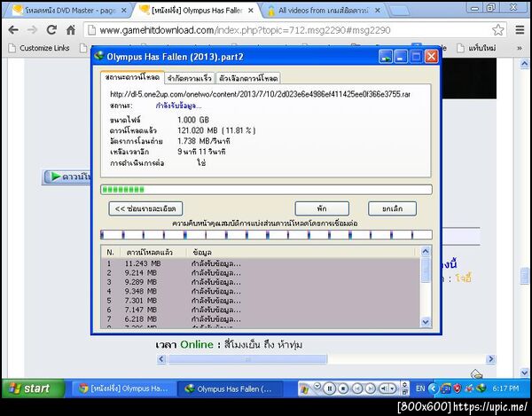
Task: Select Olympus Has Fallen browser tab
Action: pyautogui.click(x=197, y=11)
